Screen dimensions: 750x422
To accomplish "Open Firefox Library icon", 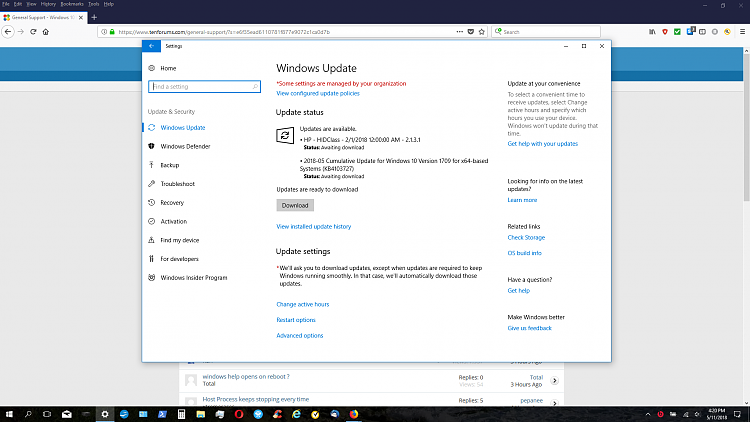I will coord(652,32).
